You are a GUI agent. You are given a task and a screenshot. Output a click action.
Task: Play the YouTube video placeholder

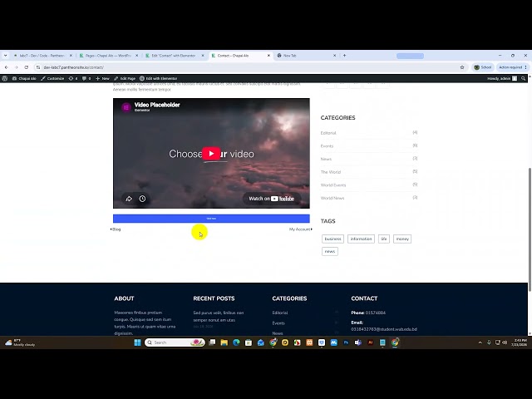211,153
